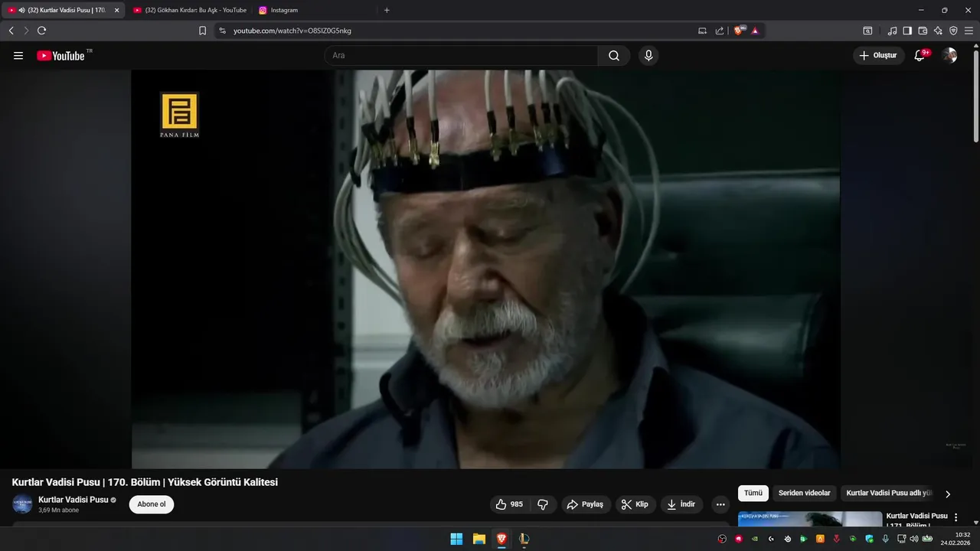Screen dimensions: 980x551
Task: Click the Brave icon in taskbar
Action: point(501,539)
